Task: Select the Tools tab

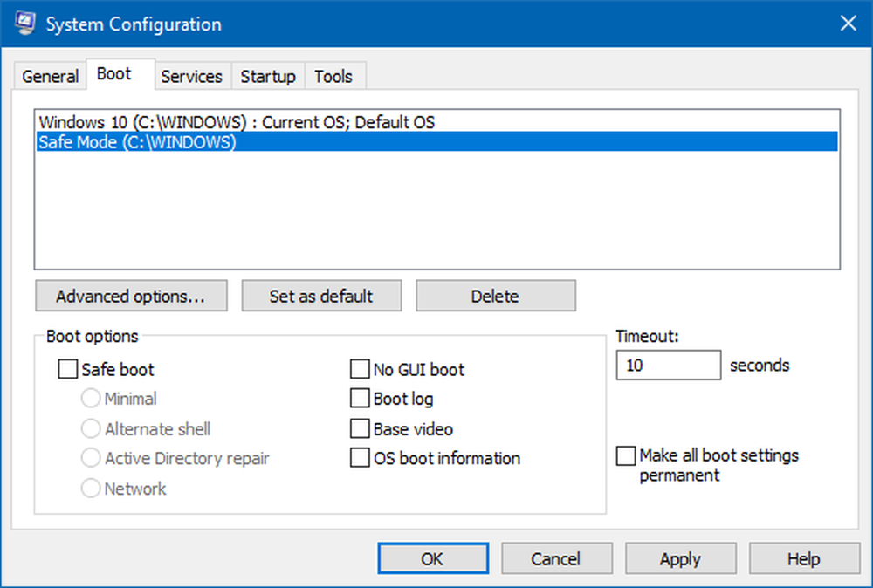Action: pyautogui.click(x=333, y=77)
